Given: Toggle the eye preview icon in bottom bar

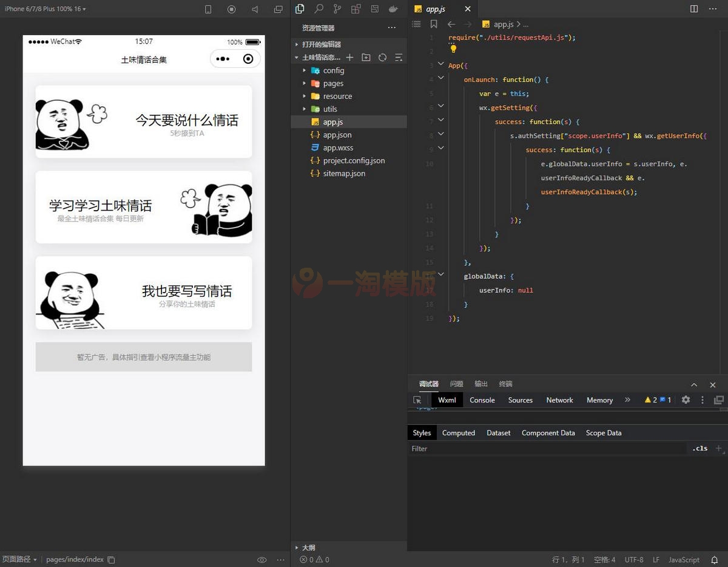Looking at the screenshot, I should 261,560.
